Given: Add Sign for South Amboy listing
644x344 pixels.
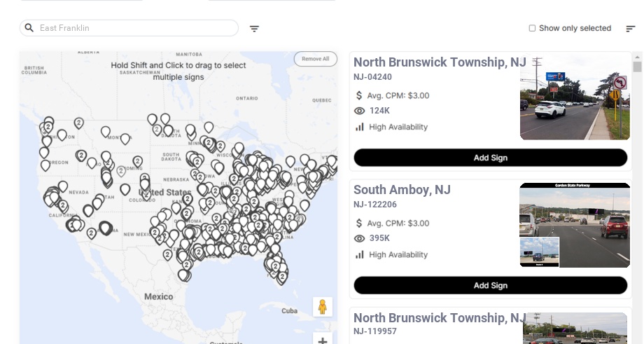Looking at the screenshot, I should point(490,285).
